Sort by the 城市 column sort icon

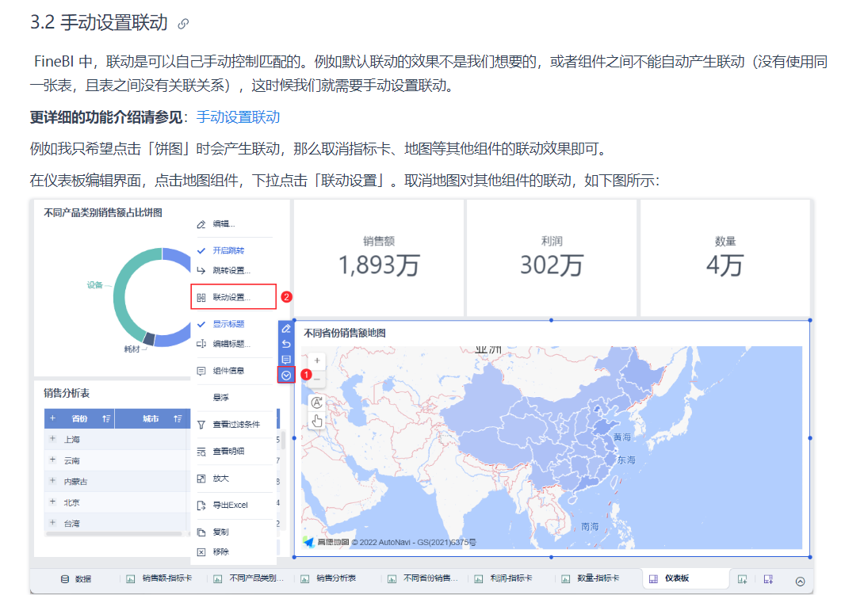[177, 419]
